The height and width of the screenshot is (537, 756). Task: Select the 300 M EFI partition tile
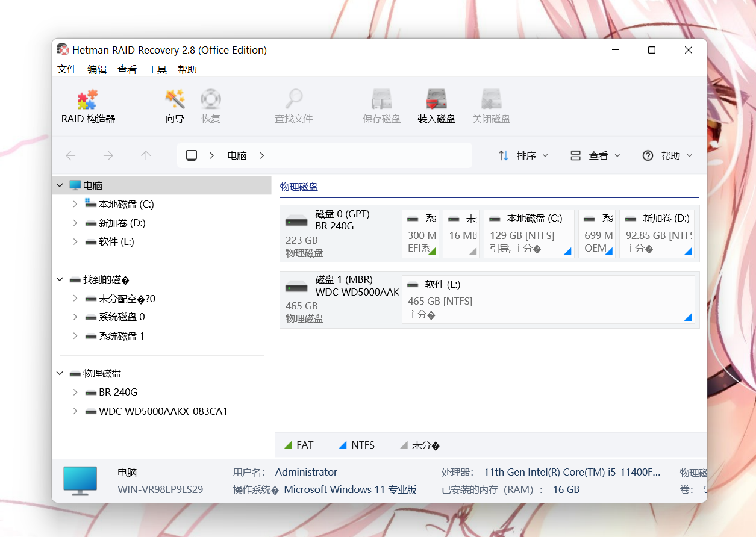coord(420,234)
